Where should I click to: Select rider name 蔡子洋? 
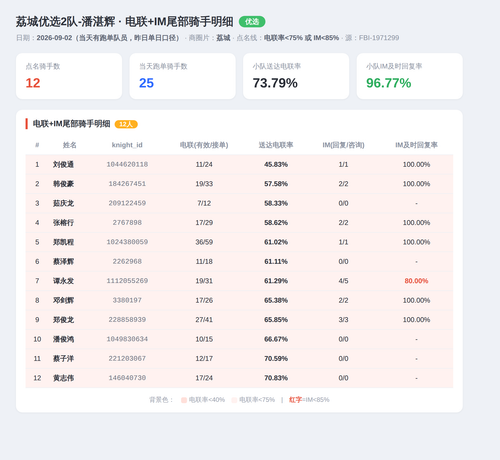[x=63, y=359]
